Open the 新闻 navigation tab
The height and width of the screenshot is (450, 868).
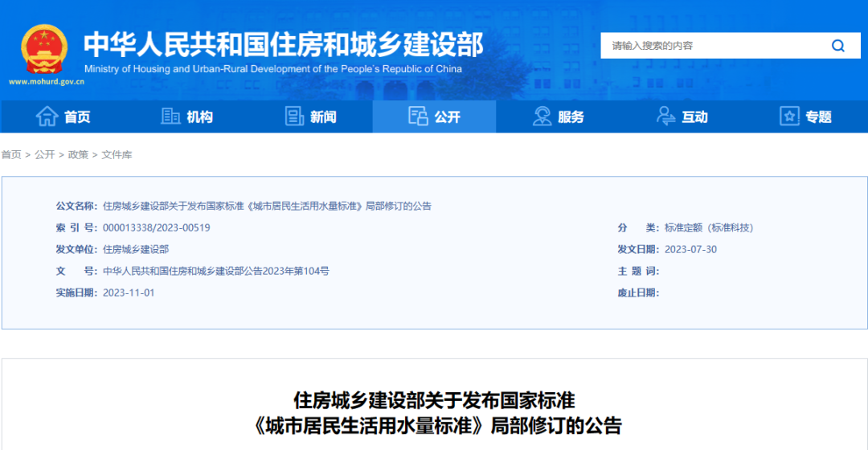coord(310,117)
